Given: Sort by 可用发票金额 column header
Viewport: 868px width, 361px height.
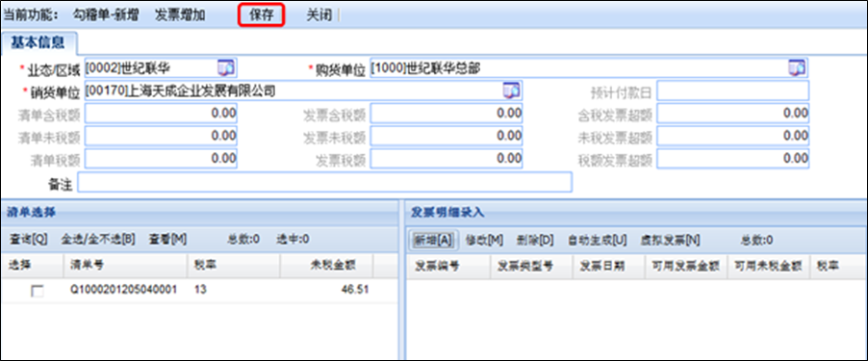Looking at the screenshot, I should pyautogui.click(x=686, y=266).
